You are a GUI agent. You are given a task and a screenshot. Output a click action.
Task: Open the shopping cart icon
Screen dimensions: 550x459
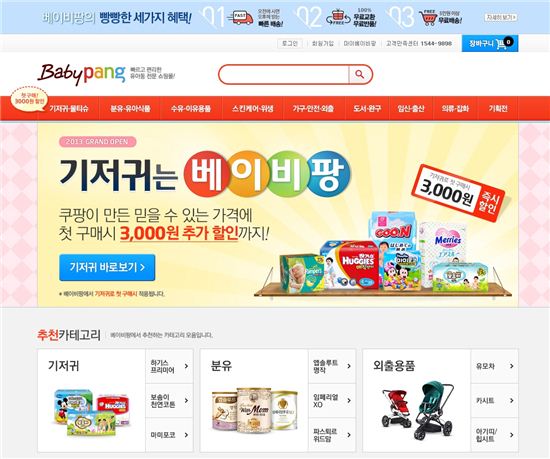point(501,44)
